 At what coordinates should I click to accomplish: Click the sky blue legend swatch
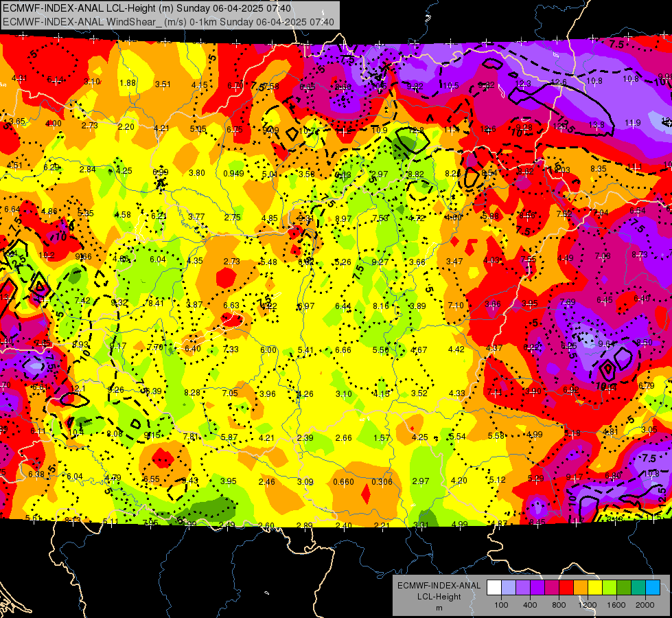click(x=653, y=588)
